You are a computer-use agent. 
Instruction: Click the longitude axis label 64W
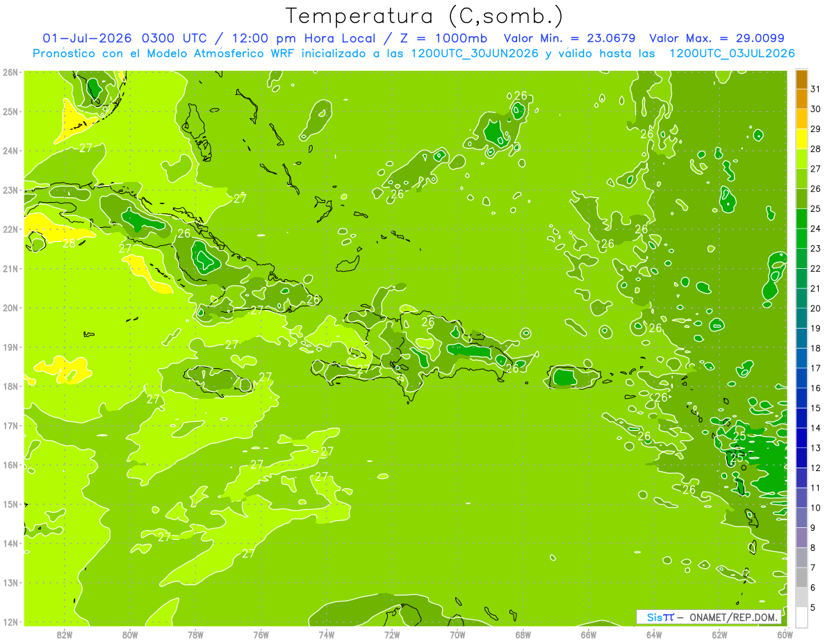[654, 635]
